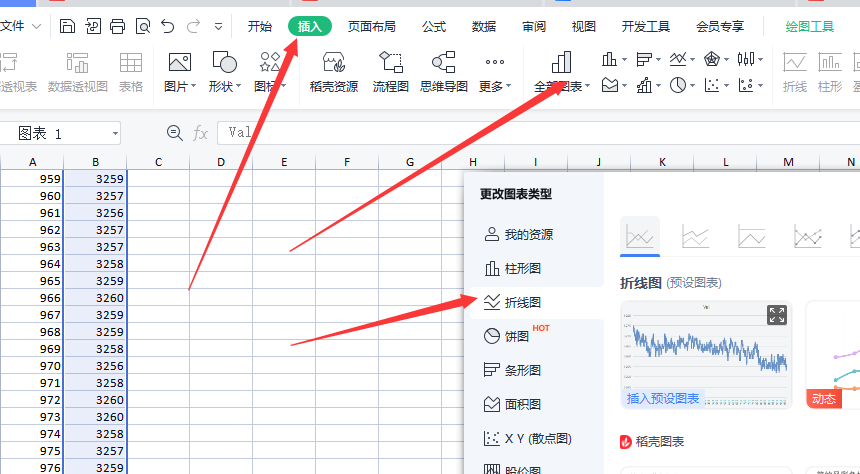The image size is (860, 474).
Task: Open the print preview icon
Action: point(143,26)
